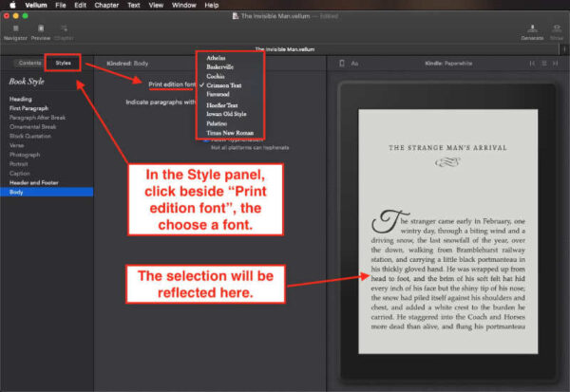Viewport: 570px width, 392px height.
Task: Click the 'Not all platforms can hyphenate' note
Action: (250, 148)
